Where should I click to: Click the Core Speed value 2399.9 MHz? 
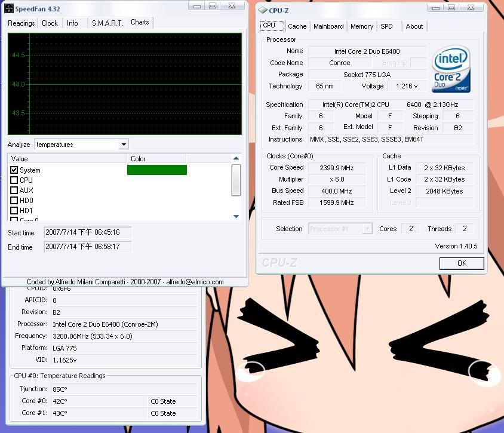click(337, 168)
